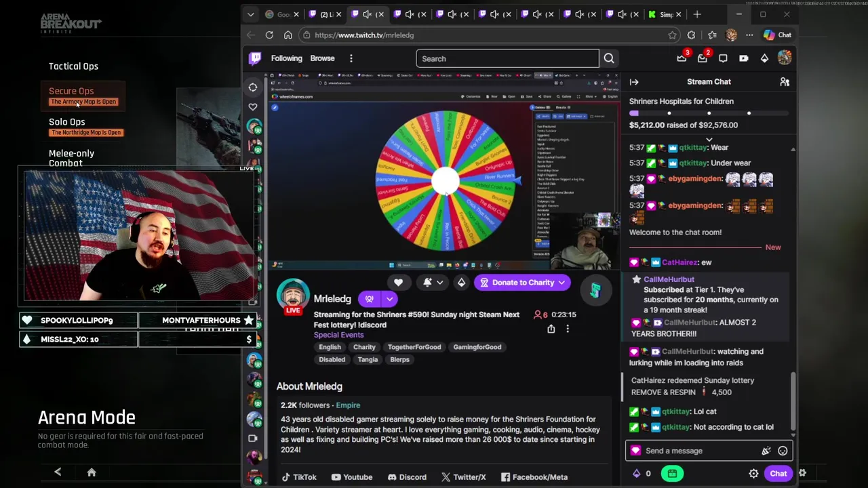Expand the Donate to Charity dropdown
The height and width of the screenshot is (488, 868).
tap(561, 283)
